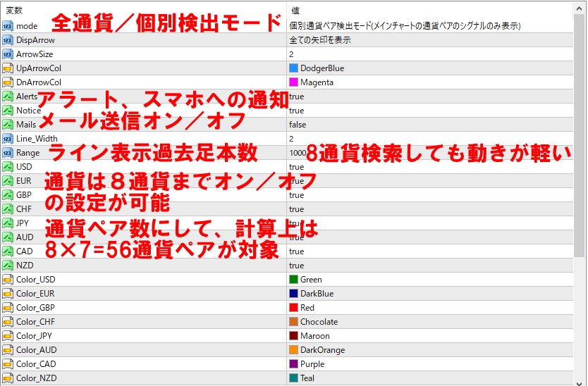
Task: Toggle the Alerts true value
Action: 430,96
